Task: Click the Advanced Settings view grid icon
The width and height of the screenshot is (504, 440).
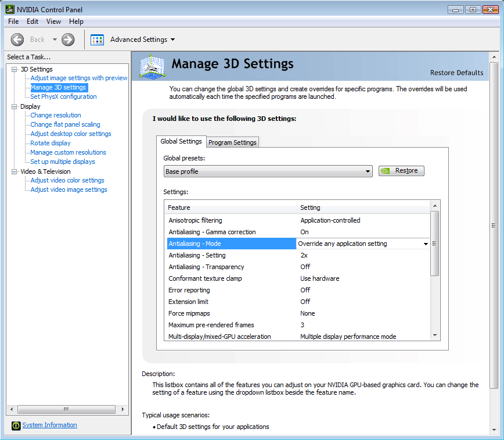Action: point(97,40)
